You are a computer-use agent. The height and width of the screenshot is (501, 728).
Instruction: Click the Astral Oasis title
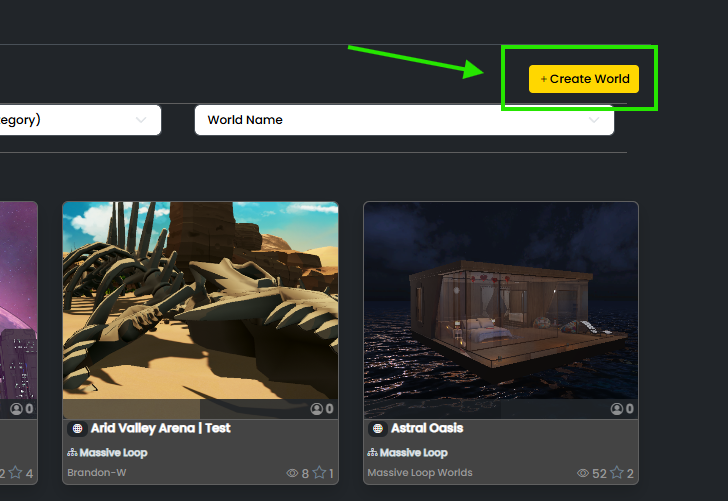427,428
